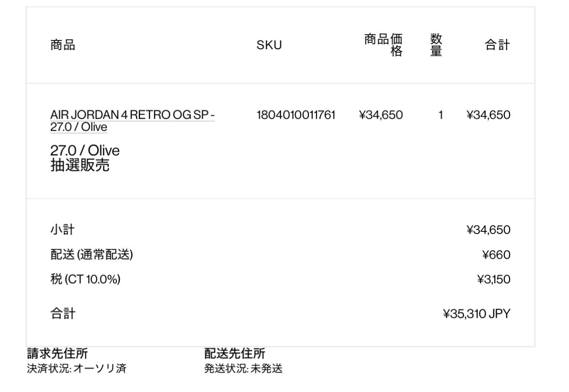
Task: Click the 小計 subtotal label
Action: [62, 230]
